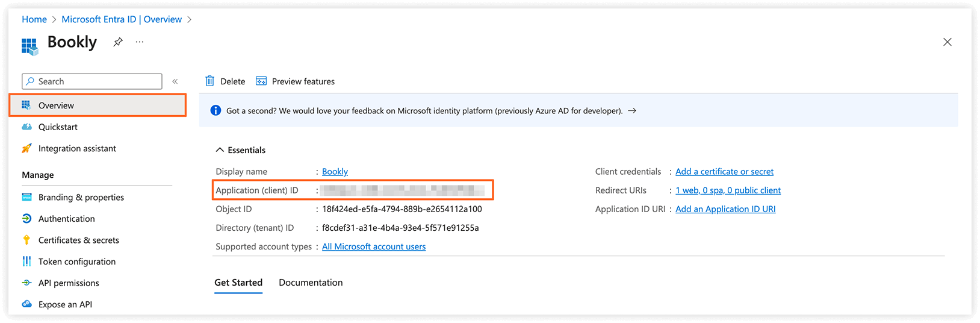The height and width of the screenshot is (323, 980).
Task: Click the API permissions icon
Action: click(26, 283)
